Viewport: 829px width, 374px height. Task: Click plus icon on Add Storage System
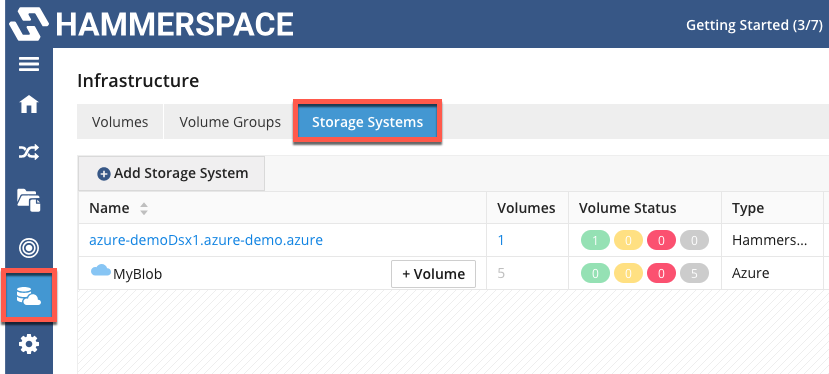pyautogui.click(x=104, y=174)
